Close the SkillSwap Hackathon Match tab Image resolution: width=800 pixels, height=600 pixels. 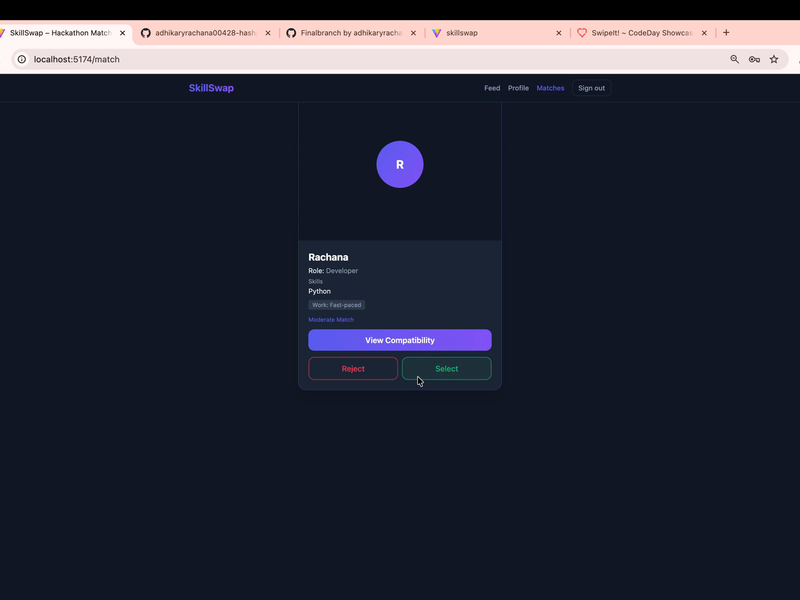[x=123, y=33]
